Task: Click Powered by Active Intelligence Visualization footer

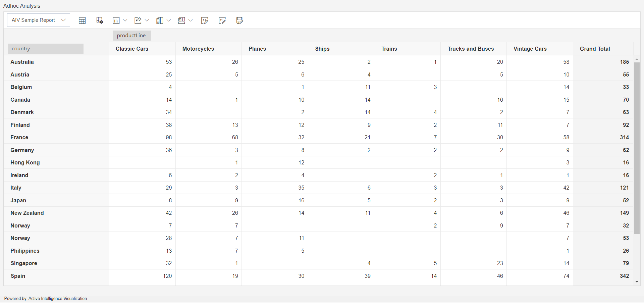Action: [46, 299]
